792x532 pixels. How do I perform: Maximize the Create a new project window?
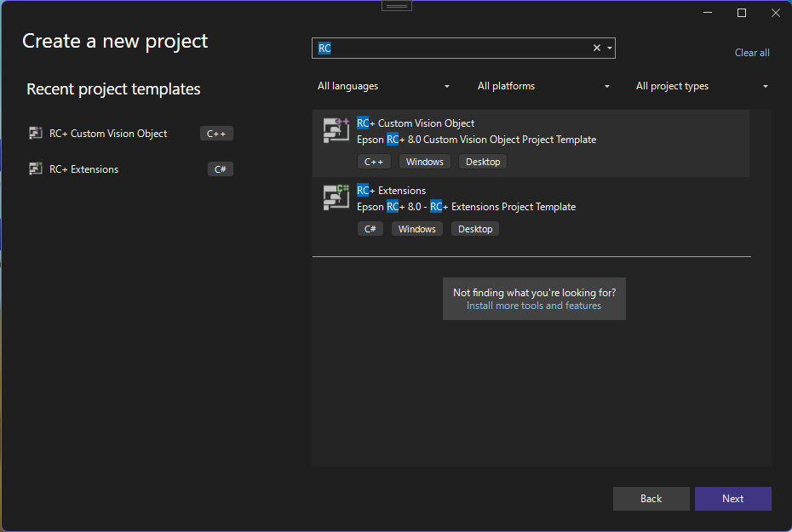742,13
